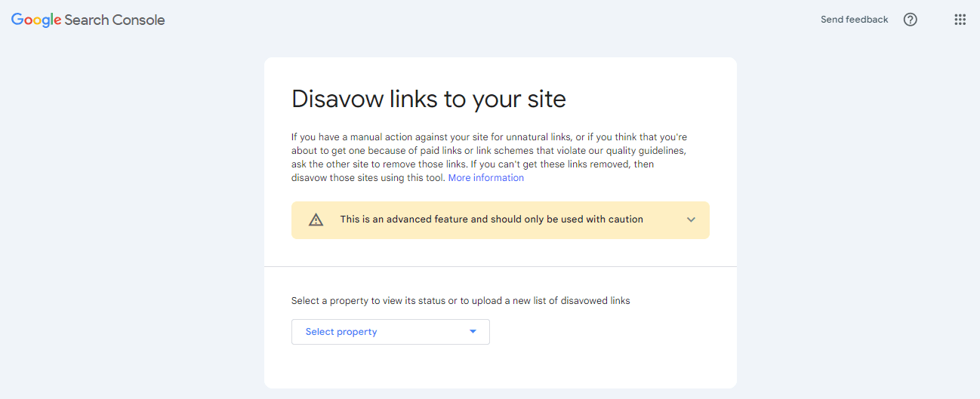Open the Google apps grid icon
Screen dimensions: 980x399
960,20
